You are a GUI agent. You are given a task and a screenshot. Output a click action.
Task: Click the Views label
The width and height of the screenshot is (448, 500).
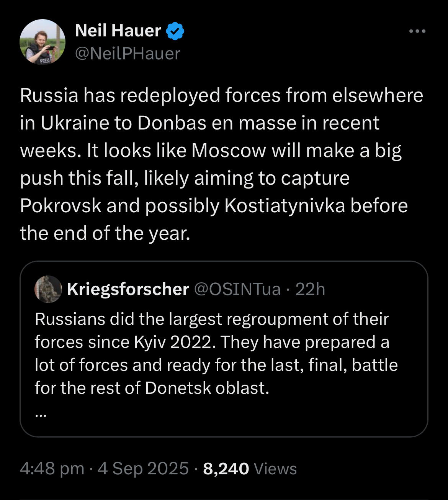(275, 469)
